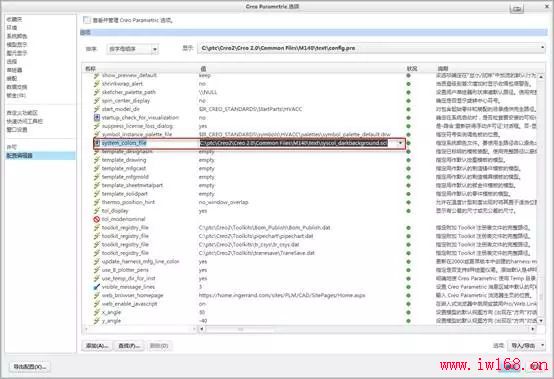This screenshot has width=554, height=379.
Task: Select the first category in the left sidebar
Action: tap(14, 19)
